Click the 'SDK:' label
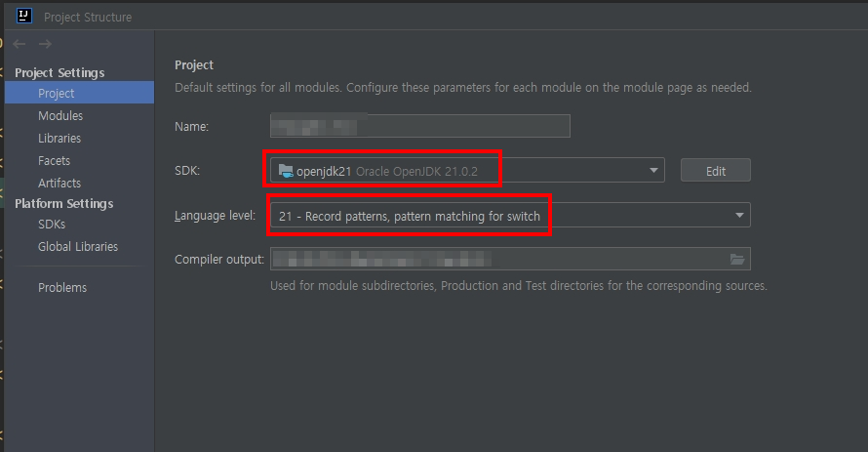This screenshot has height=452, width=868. (x=187, y=171)
